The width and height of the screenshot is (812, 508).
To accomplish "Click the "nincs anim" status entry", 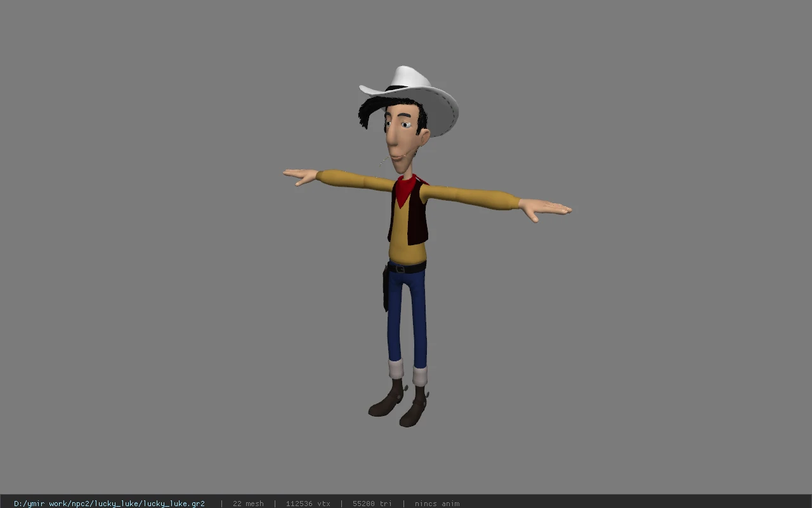I will pyautogui.click(x=437, y=504).
